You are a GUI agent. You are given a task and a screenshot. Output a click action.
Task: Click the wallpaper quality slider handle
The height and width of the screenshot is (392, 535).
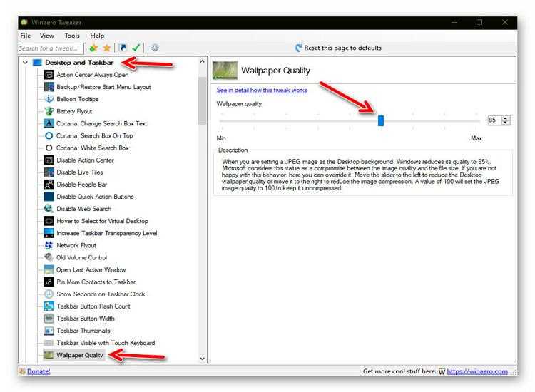pos(381,120)
